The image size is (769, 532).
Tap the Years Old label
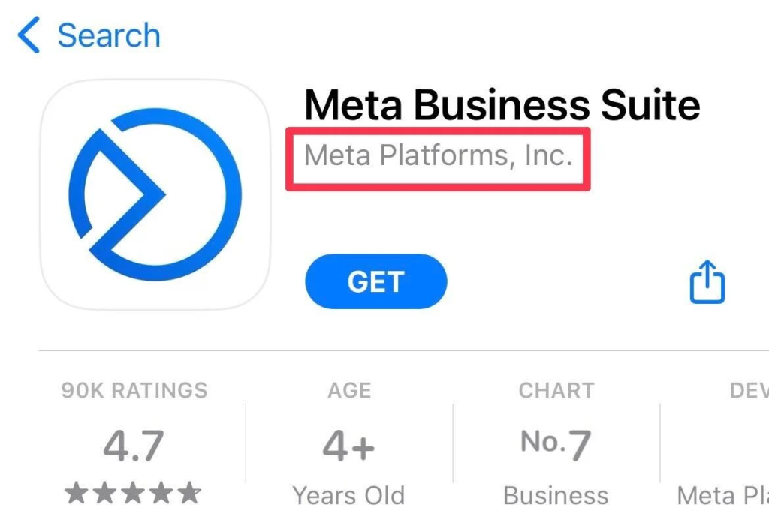coord(348,495)
